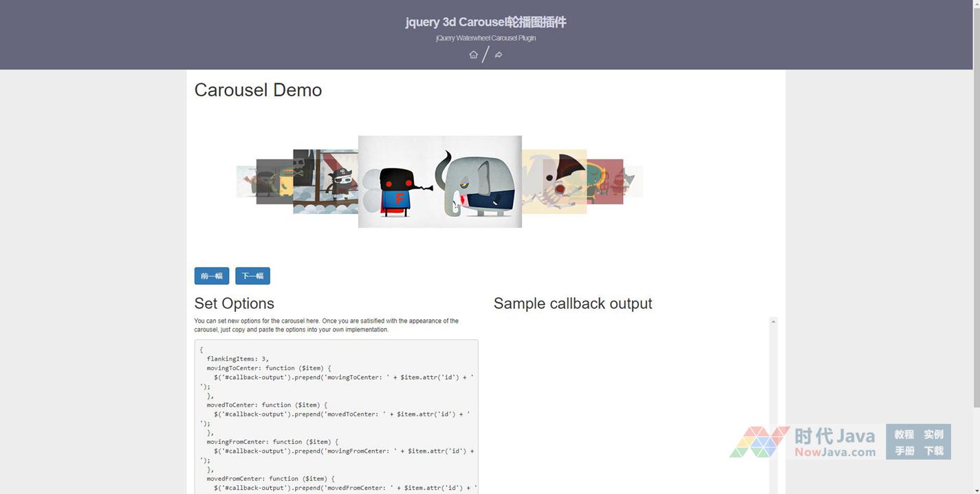
Task: Select the pirate ship image left of center
Action: pos(325,182)
